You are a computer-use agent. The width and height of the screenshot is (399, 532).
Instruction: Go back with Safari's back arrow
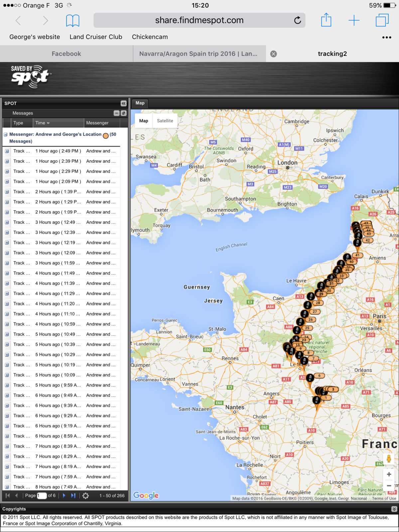pyautogui.click(x=18, y=21)
